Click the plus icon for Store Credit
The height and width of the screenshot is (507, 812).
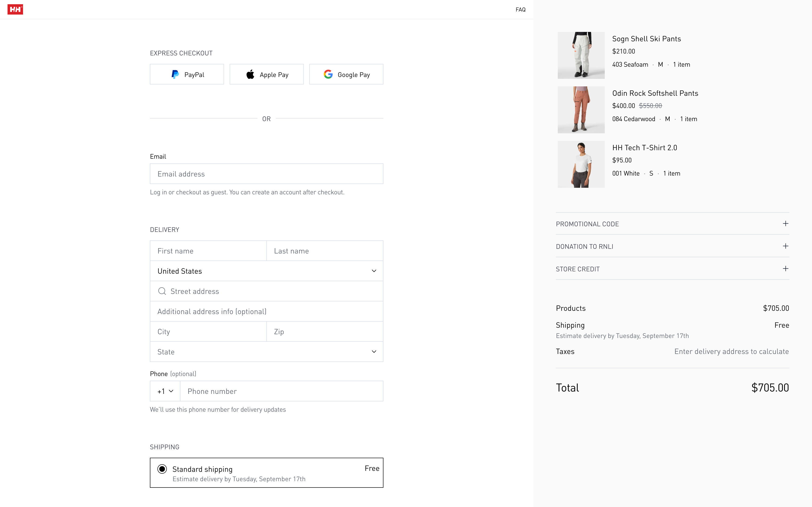(x=785, y=269)
